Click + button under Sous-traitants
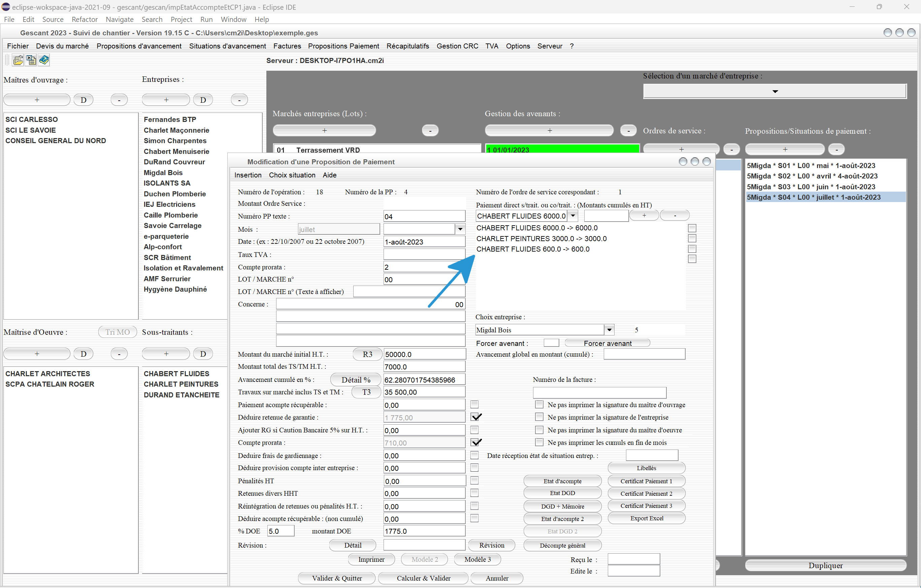The width and height of the screenshot is (921, 588). pos(166,354)
